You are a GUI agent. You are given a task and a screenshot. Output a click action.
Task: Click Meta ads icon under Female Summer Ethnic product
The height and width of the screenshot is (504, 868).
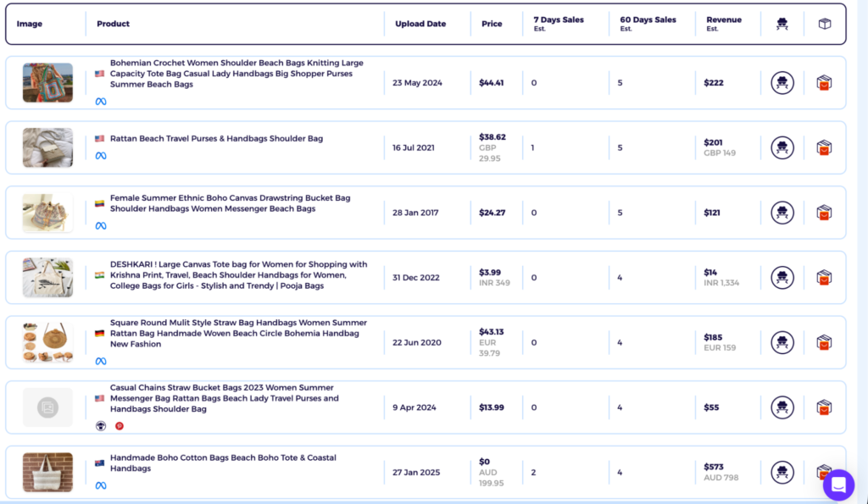click(101, 225)
